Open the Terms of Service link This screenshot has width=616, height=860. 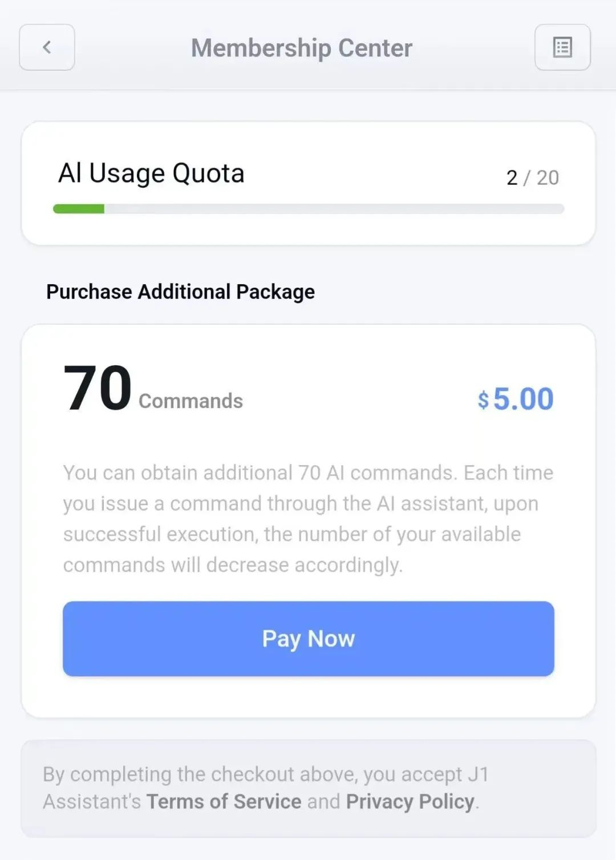pyautogui.click(x=224, y=801)
